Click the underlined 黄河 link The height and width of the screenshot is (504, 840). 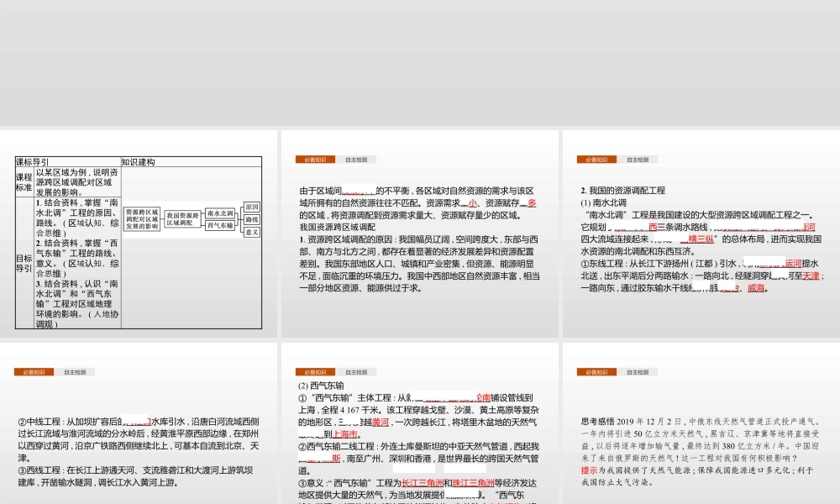[x=381, y=422]
